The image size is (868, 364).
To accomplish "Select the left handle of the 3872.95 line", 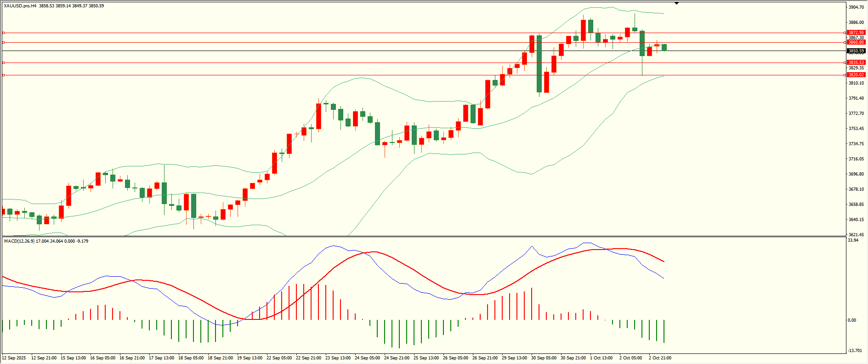I will [x=3, y=33].
